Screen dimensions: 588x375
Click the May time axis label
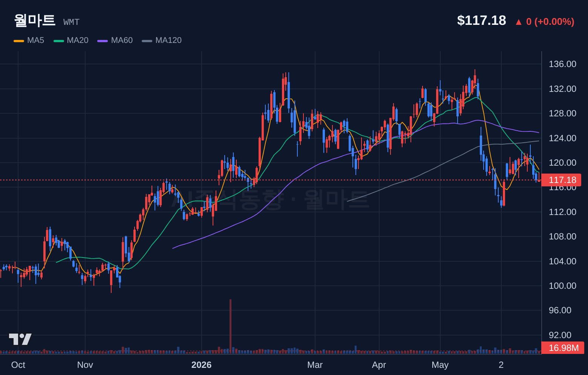tap(440, 365)
